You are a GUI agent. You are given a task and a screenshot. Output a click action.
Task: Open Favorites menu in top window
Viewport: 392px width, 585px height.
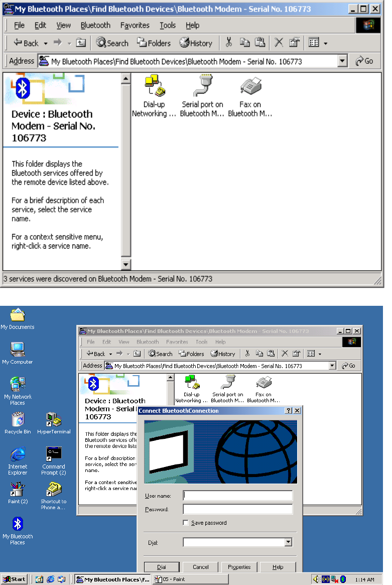pyautogui.click(x=135, y=26)
